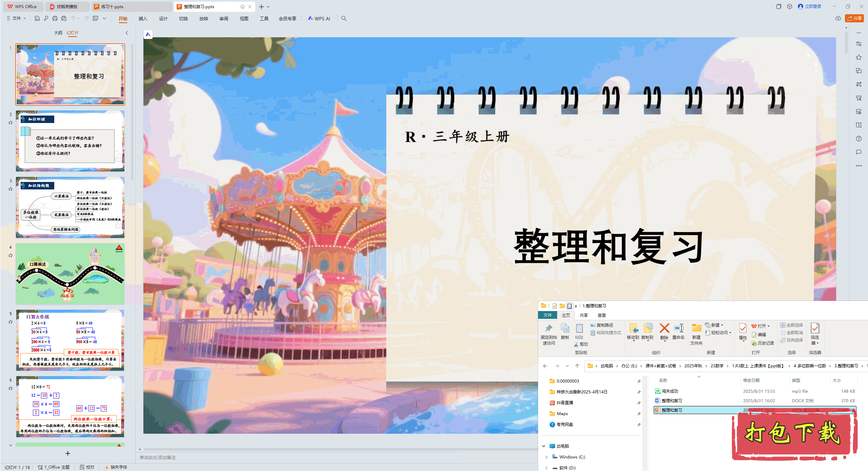Click the Print icon in quick toolbar
This screenshot has width=868, height=471.
pyautogui.click(x=55, y=18)
